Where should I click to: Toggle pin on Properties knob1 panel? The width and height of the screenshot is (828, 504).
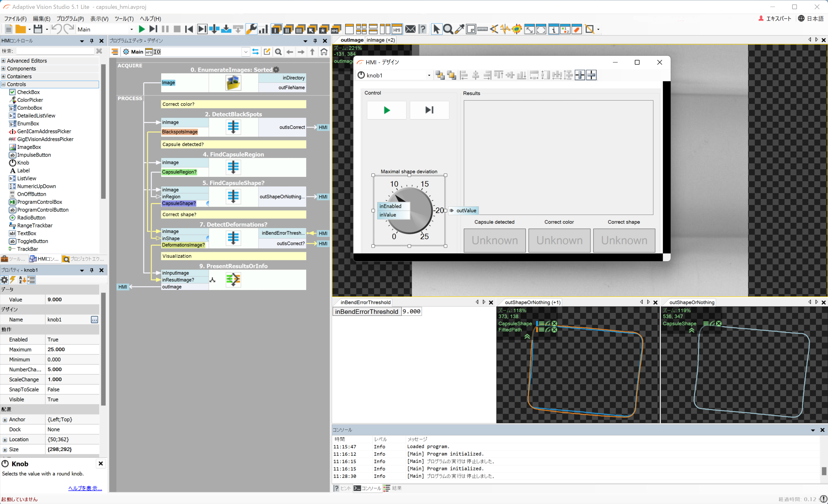(91, 270)
